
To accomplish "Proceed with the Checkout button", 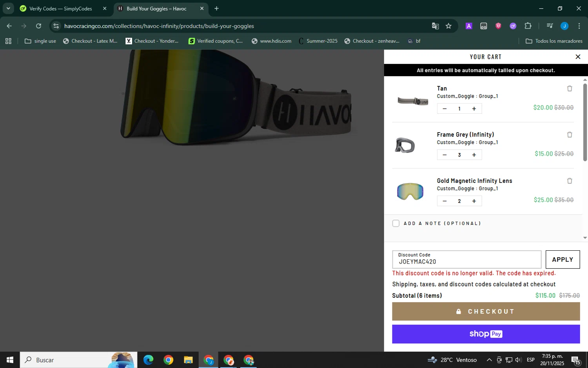I will (x=486, y=312).
